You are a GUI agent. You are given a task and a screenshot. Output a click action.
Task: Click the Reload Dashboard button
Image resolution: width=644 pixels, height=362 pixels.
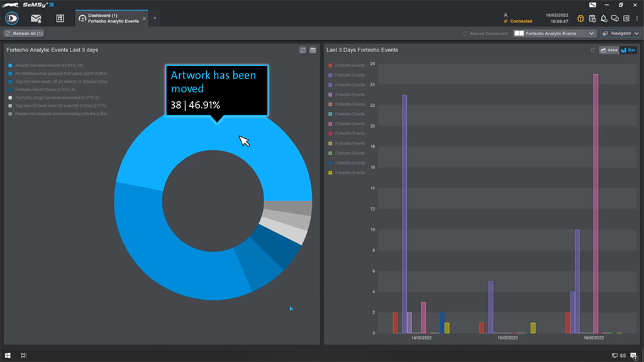click(484, 33)
